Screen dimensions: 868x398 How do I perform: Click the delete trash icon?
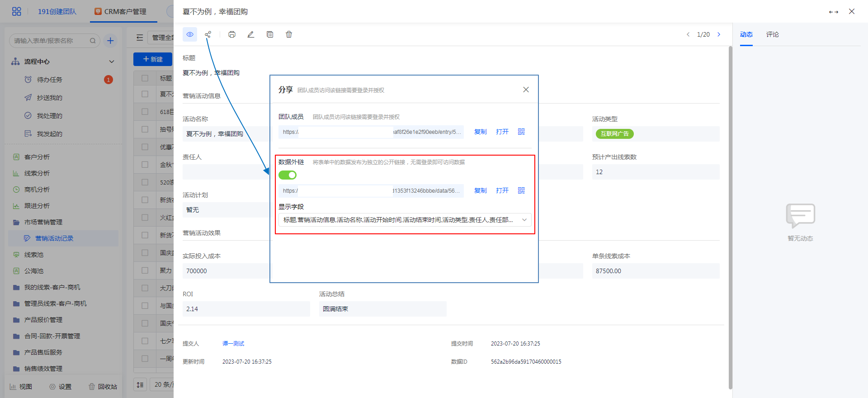[289, 34]
